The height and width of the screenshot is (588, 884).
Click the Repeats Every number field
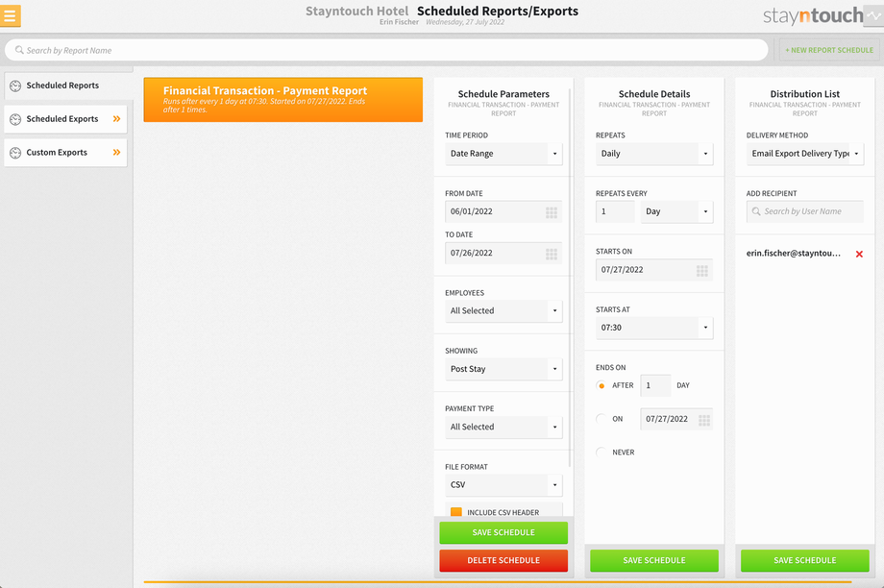point(615,211)
